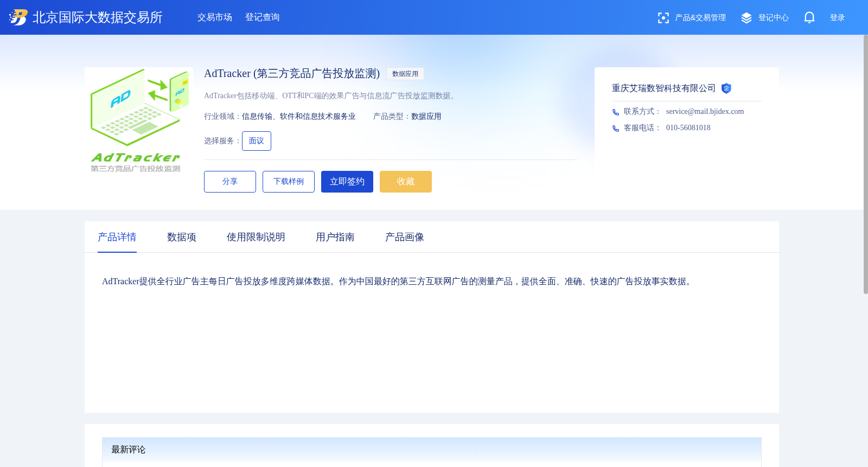This screenshot has width=868, height=467.
Task: Click the AdTracker product thumbnail image
Action: pos(139,121)
